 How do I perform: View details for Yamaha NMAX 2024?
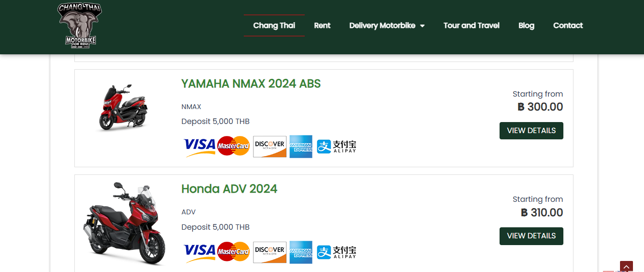point(531,131)
